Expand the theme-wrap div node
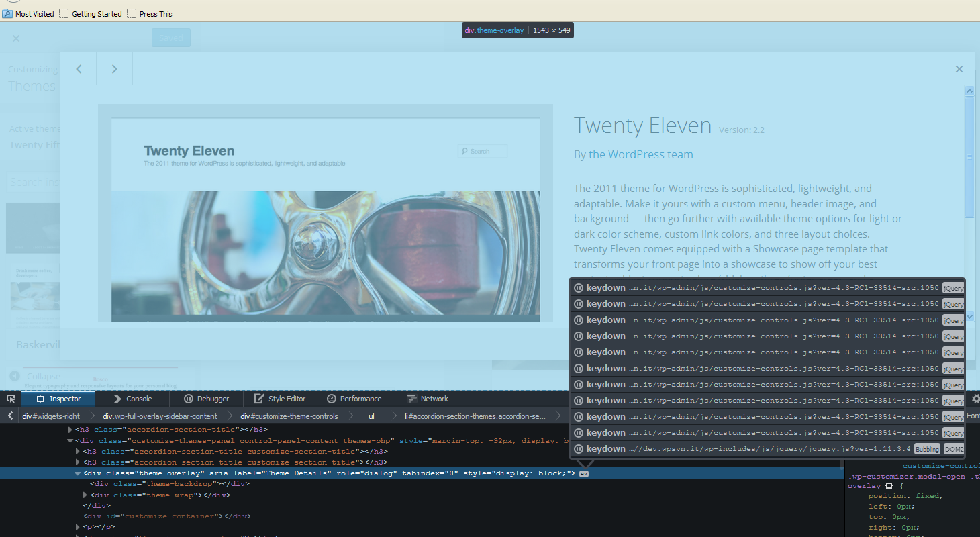The height and width of the screenshot is (537, 980). (85, 495)
